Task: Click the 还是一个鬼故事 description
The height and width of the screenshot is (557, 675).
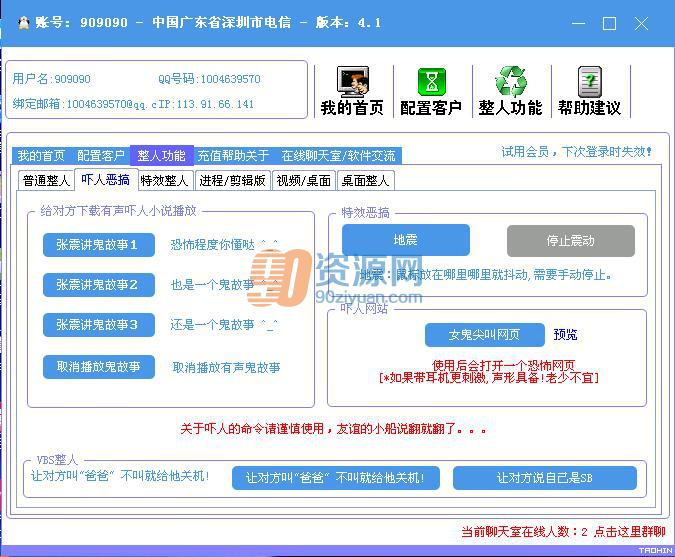Action: coord(224,324)
